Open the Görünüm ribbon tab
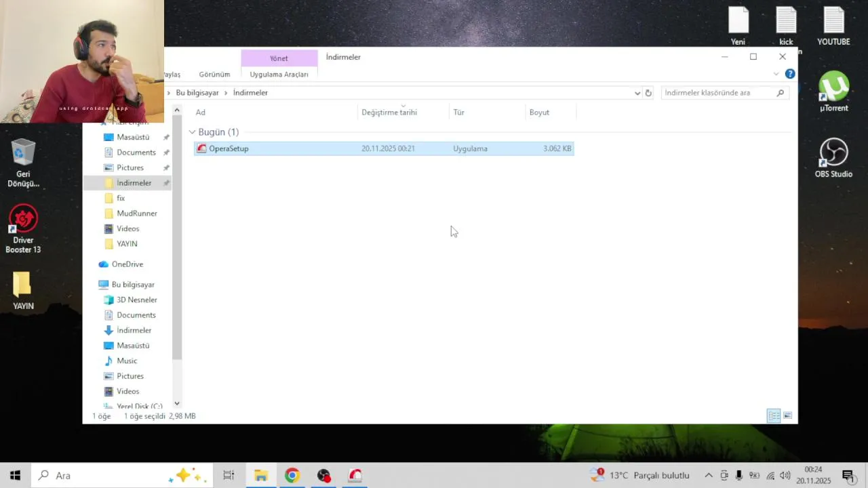Viewport: 868px width, 488px height. pyautogui.click(x=214, y=75)
